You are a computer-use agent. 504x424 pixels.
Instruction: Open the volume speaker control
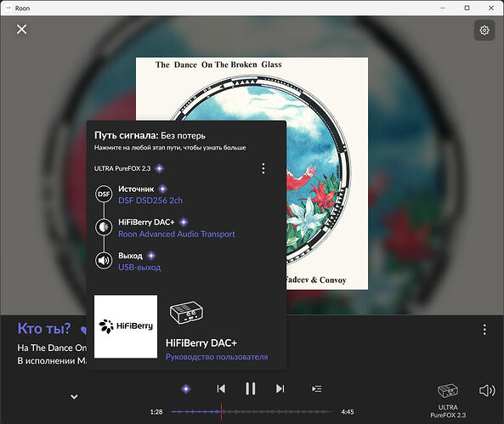coord(487,391)
